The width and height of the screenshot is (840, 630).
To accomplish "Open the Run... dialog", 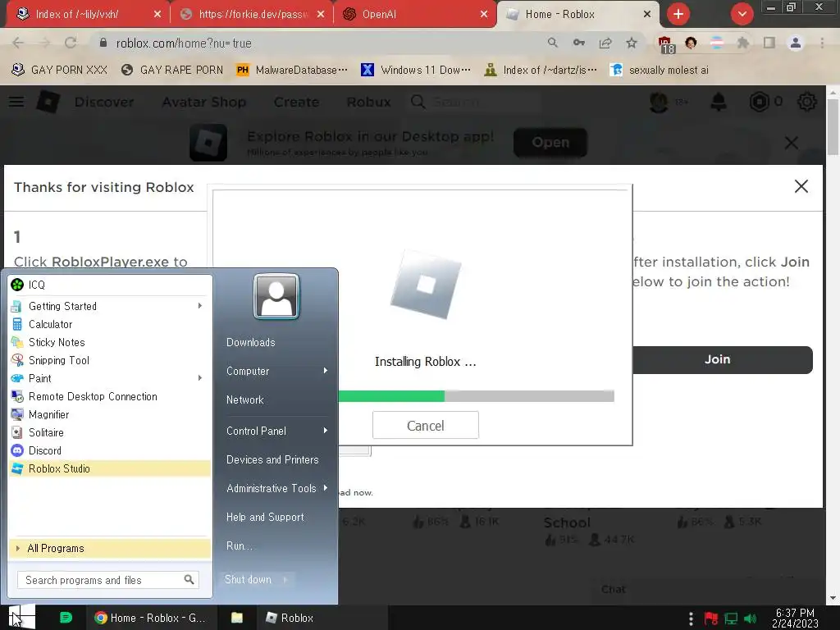I will pyautogui.click(x=240, y=546).
